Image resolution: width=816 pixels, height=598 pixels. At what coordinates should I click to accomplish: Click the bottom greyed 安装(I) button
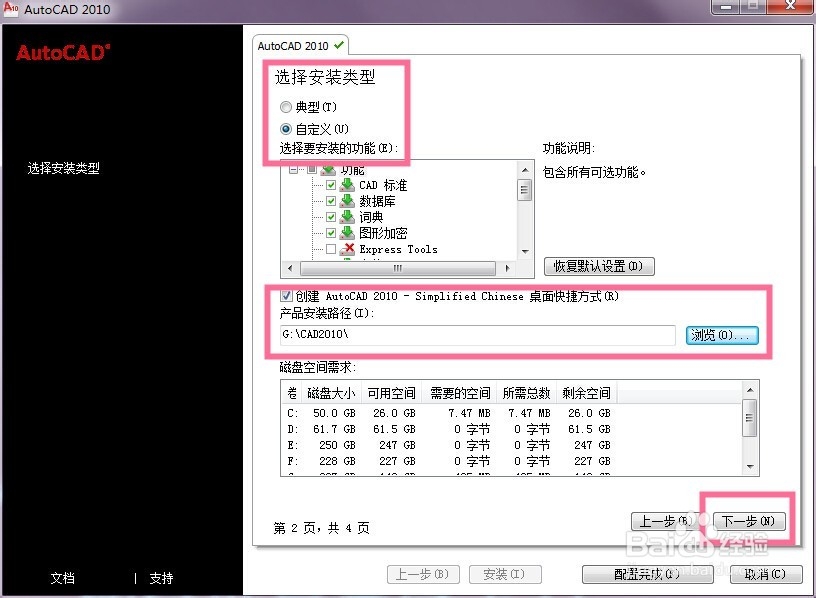(505, 575)
